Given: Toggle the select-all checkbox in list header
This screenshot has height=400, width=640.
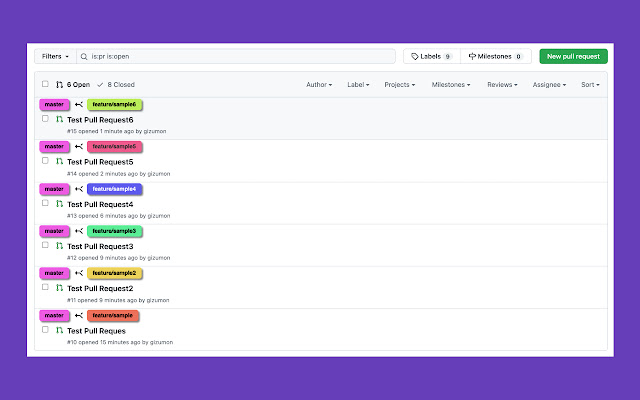Looking at the screenshot, I should coord(45,84).
